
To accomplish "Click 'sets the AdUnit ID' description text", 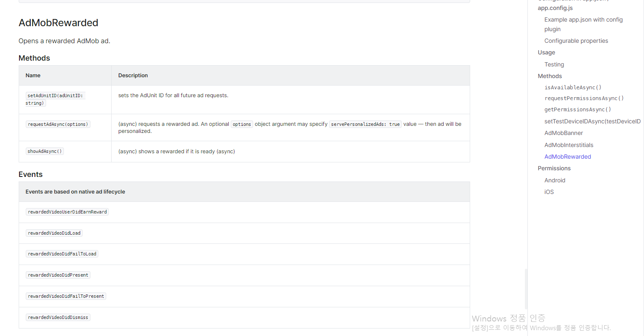I will click(x=173, y=96).
